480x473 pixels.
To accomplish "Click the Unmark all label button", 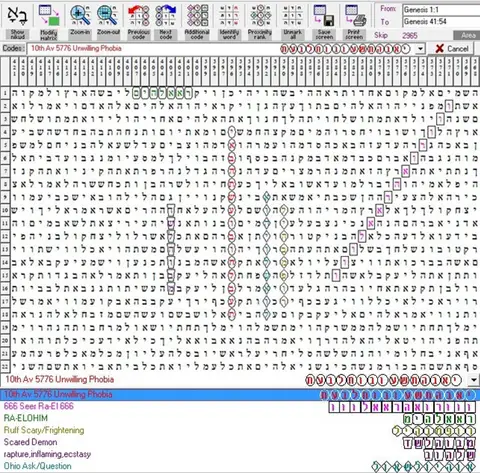I will 292,35.
